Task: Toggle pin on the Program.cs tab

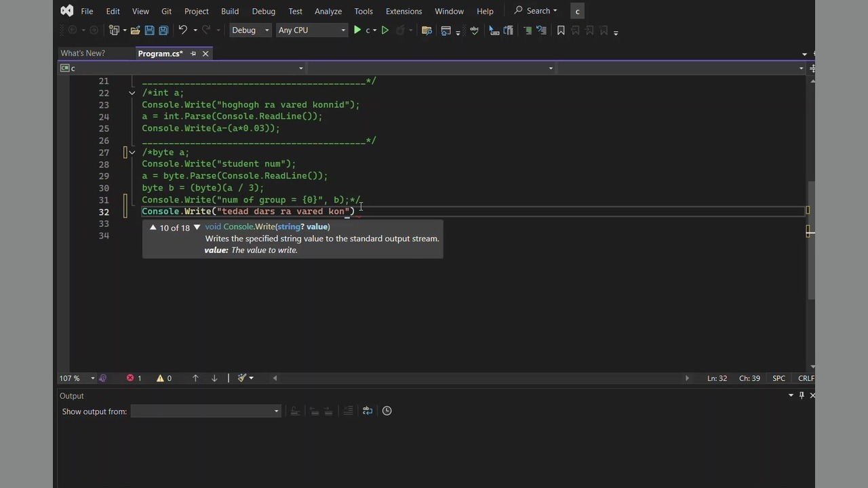Action: coord(193,54)
